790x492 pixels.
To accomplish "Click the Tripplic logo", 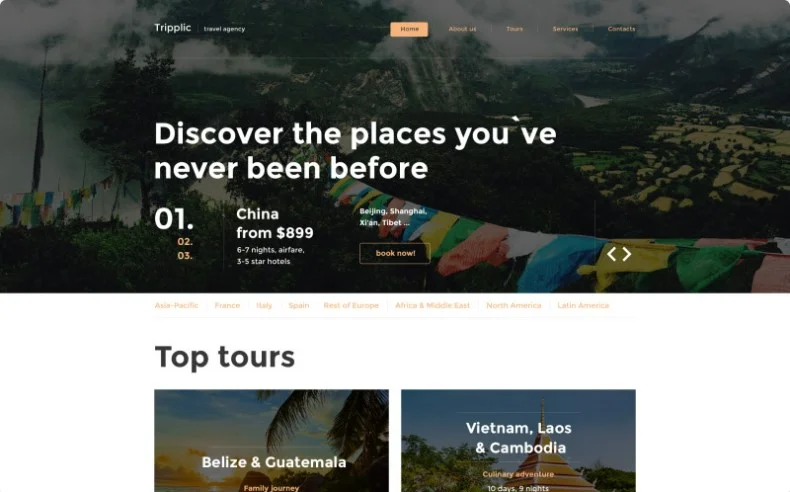I will coord(172,28).
